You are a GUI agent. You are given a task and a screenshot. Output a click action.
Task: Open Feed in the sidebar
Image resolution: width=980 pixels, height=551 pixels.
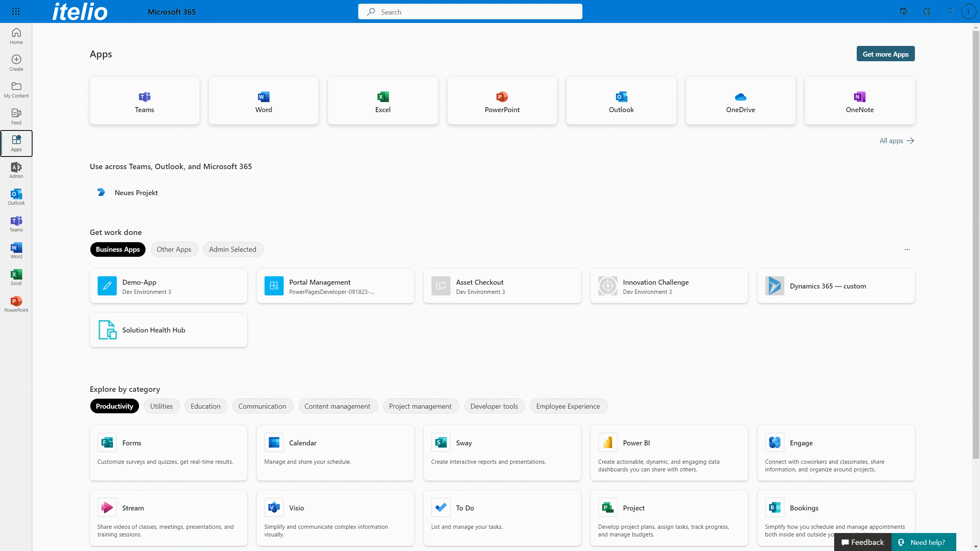coord(16,117)
